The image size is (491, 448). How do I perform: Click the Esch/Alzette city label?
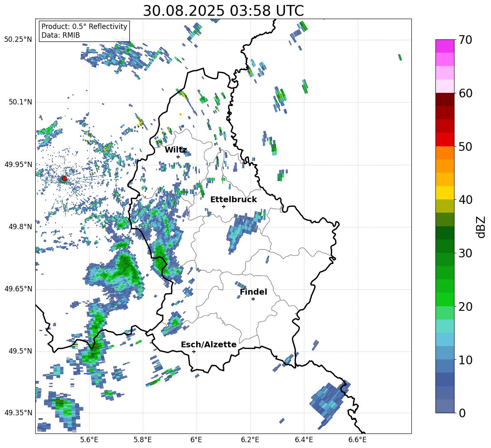point(209,344)
